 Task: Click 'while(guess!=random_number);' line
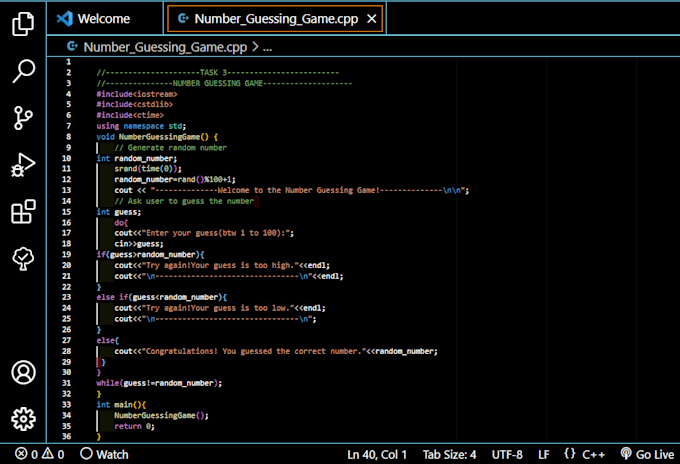(159, 383)
